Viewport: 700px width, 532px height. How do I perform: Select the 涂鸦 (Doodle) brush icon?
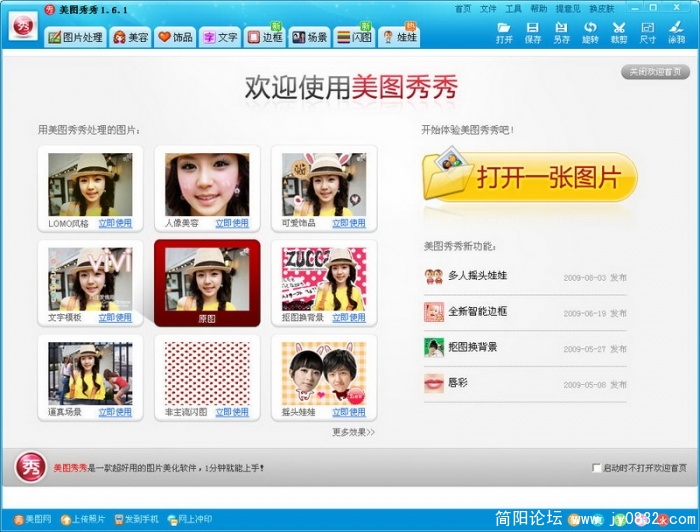click(x=676, y=33)
